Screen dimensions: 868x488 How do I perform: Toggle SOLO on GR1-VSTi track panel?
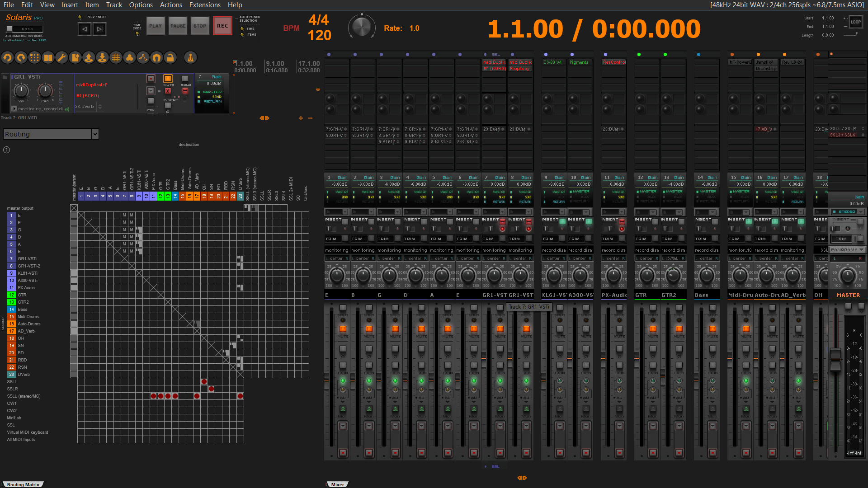[x=185, y=79]
